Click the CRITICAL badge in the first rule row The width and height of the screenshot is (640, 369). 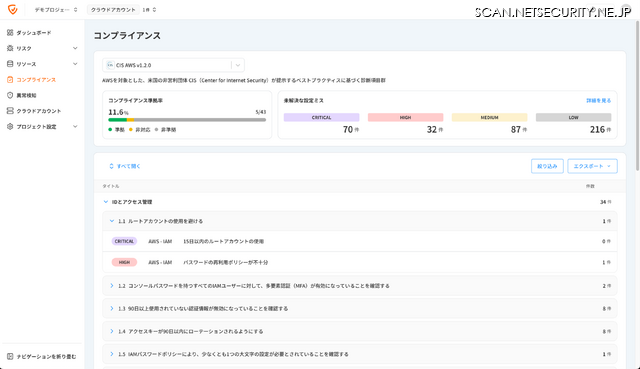(124, 241)
